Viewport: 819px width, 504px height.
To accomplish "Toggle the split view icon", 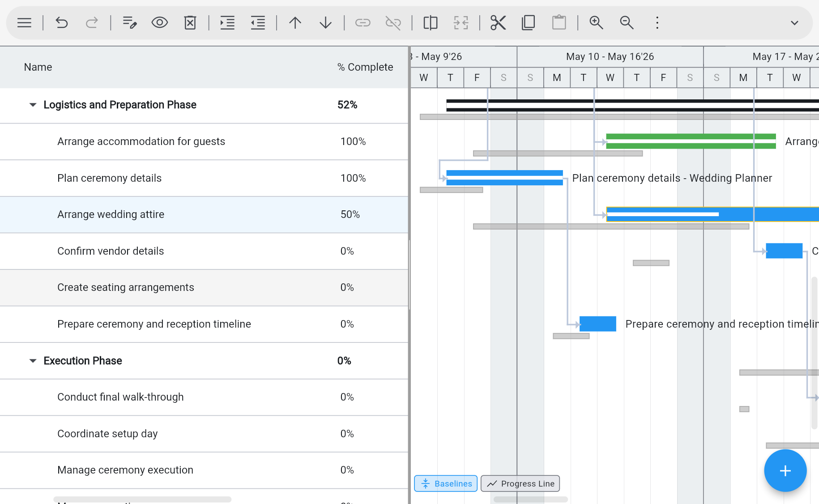I will [430, 22].
